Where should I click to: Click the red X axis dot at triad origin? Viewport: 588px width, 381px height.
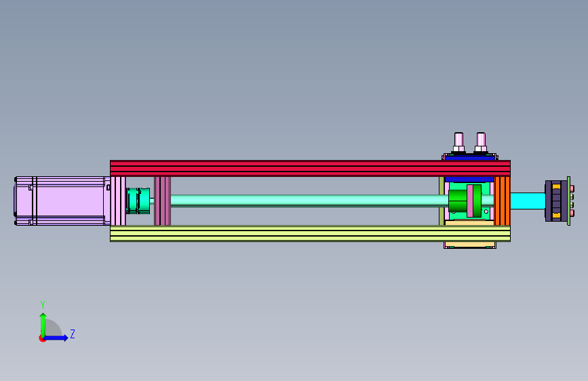click(x=42, y=339)
